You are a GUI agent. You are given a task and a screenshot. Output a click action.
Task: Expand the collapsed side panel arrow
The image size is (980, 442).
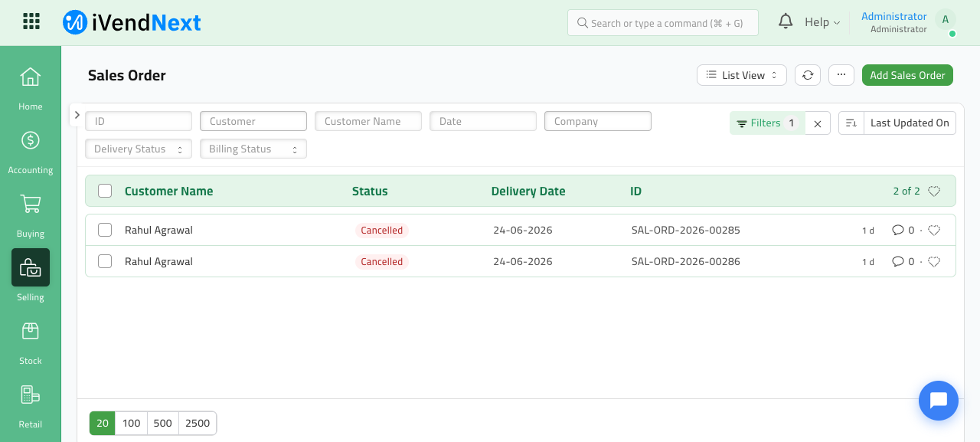77,115
